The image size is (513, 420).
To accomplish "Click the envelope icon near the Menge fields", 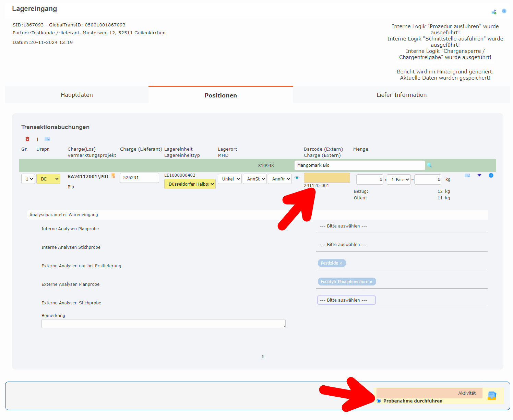I will [467, 175].
